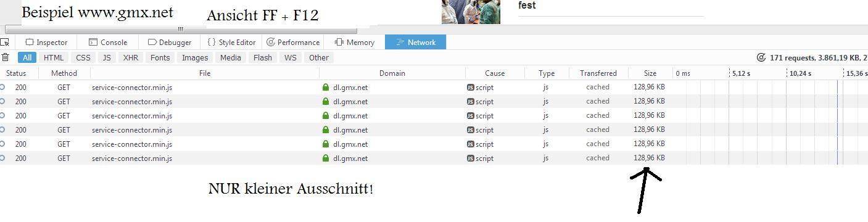
Task: Filter requests by CSS
Action: (x=83, y=57)
